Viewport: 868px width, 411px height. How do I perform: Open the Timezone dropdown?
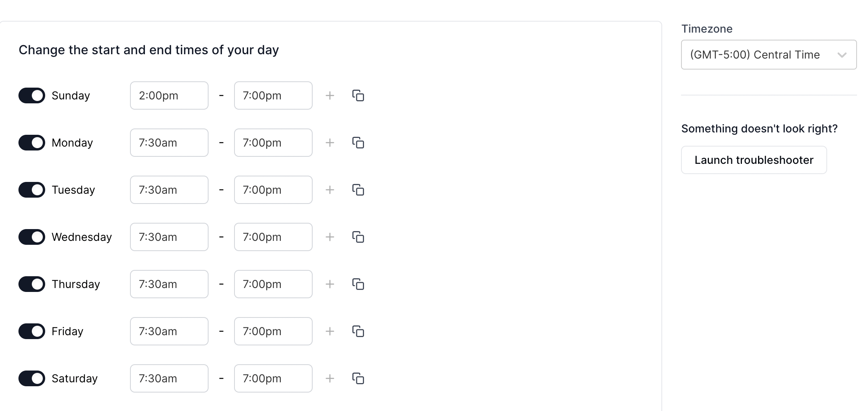tap(768, 55)
